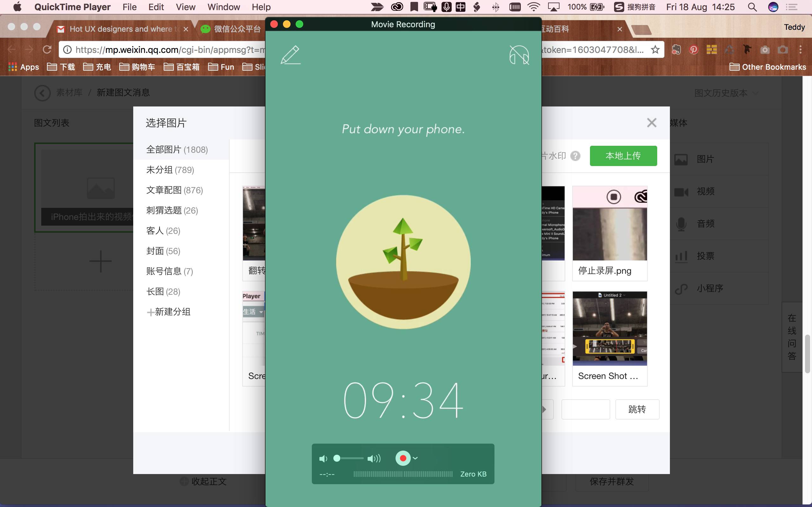This screenshot has height=507, width=812.
Task: Select 文章配图 (876) image category
Action: point(174,190)
